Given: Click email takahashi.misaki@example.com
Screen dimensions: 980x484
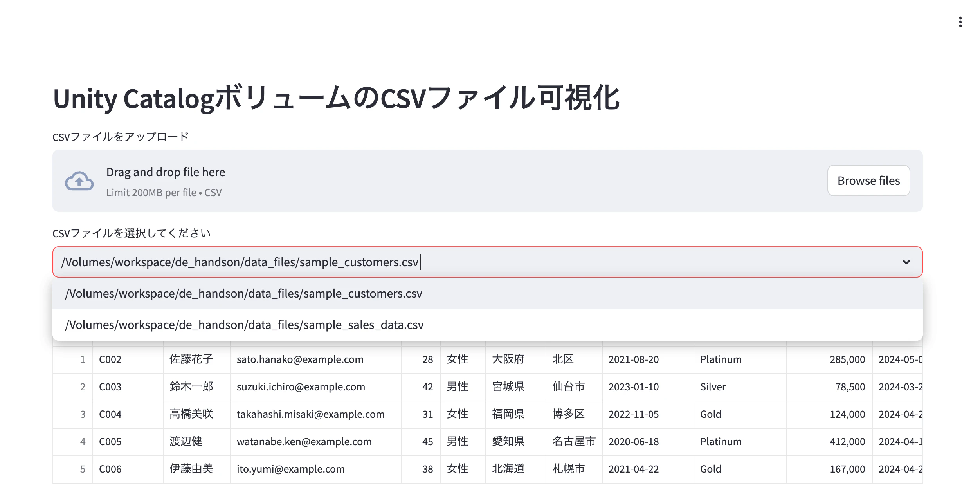Looking at the screenshot, I should point(316,414).
